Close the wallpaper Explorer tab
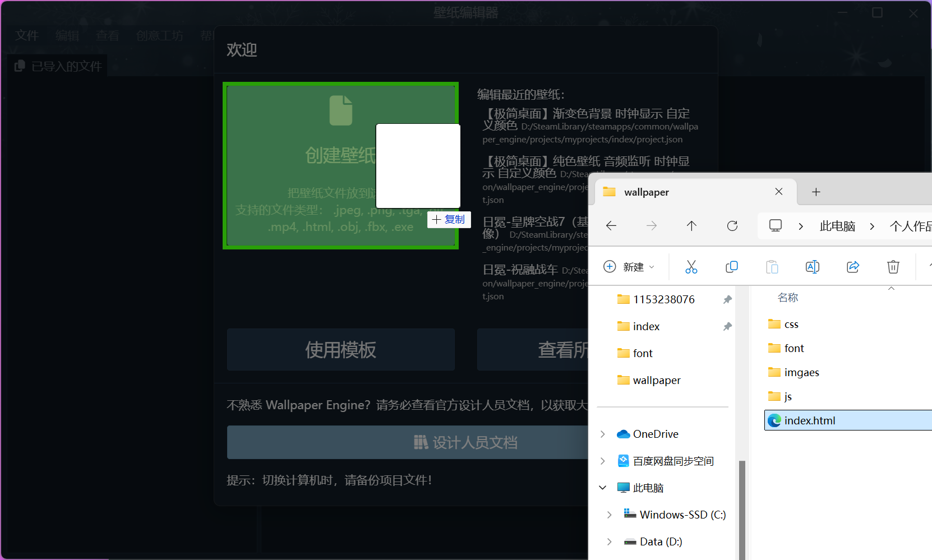932x560 pixels. 778,192
